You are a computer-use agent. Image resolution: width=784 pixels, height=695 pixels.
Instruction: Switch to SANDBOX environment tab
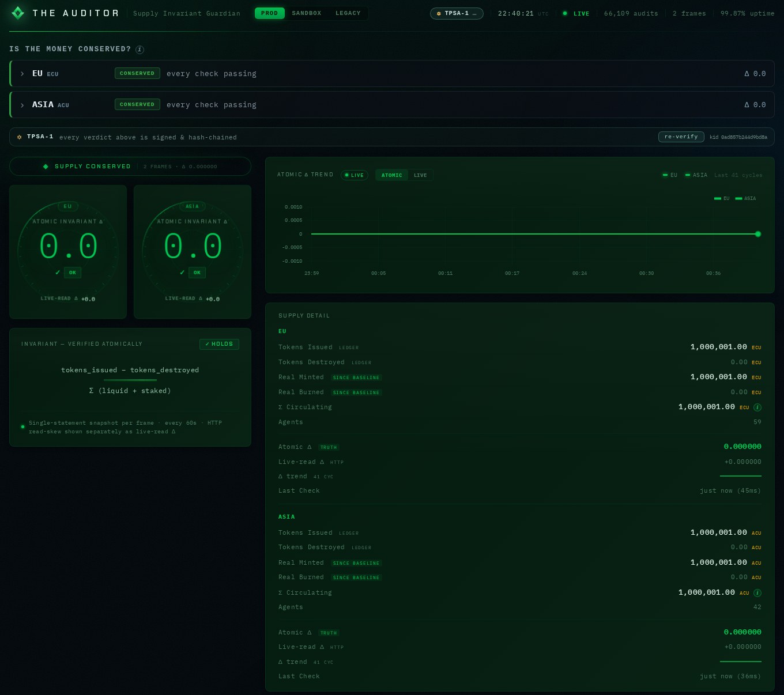[x=306, y=13]
